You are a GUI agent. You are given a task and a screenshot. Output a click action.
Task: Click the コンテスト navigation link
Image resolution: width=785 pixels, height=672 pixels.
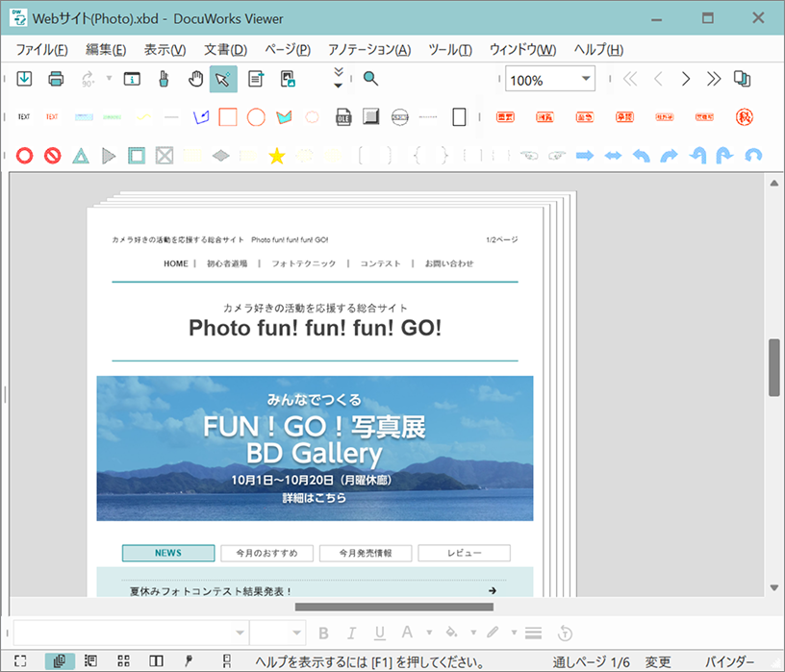click(x=381, y=263)
